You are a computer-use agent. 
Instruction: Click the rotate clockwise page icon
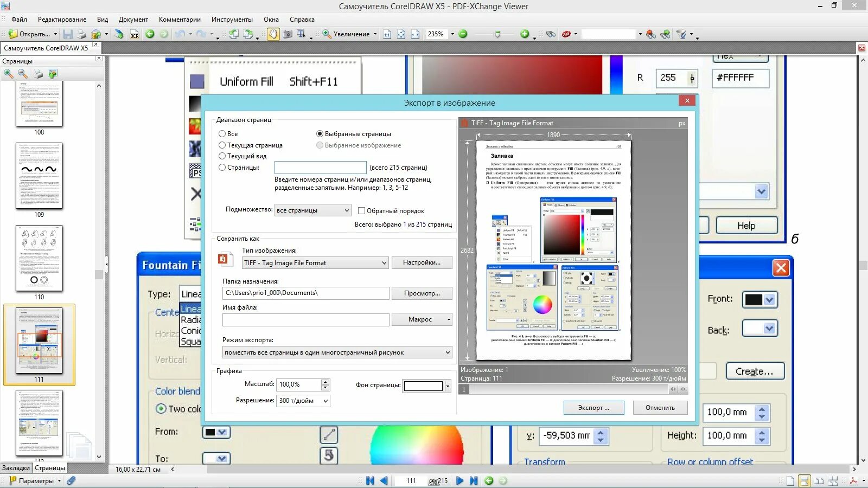click(x=248, y=34)
